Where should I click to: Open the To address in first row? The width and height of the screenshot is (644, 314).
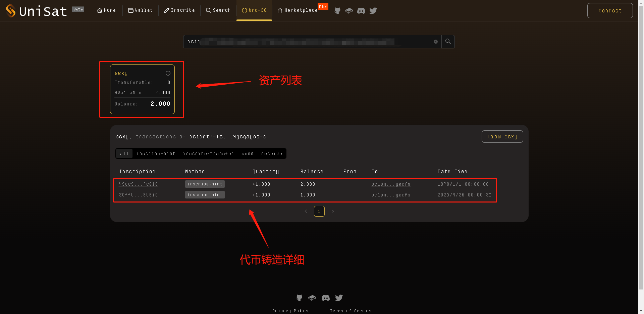click(x=391, y=184)
